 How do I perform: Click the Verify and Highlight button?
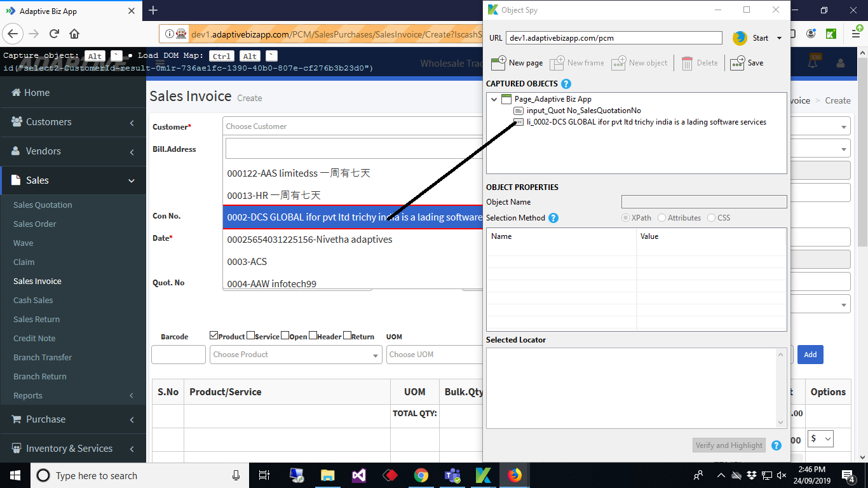click(x=729, y=445)
